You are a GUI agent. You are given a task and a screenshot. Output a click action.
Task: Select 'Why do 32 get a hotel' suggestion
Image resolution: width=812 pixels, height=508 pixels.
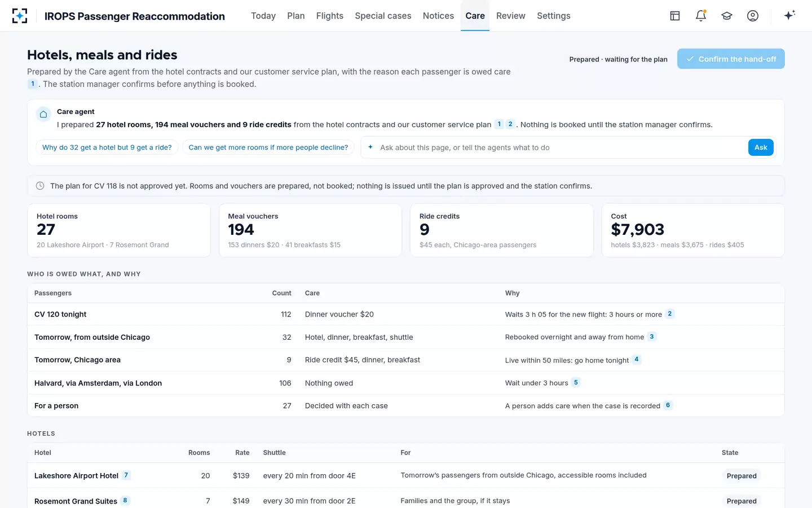[x=107, y=147]
